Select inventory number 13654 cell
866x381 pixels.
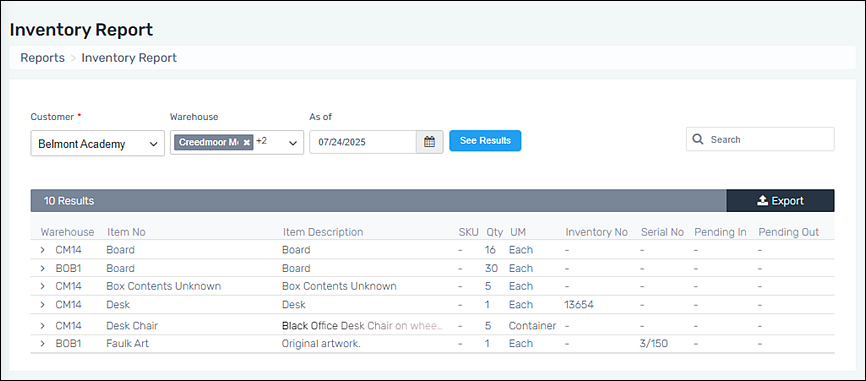point(579,305)
